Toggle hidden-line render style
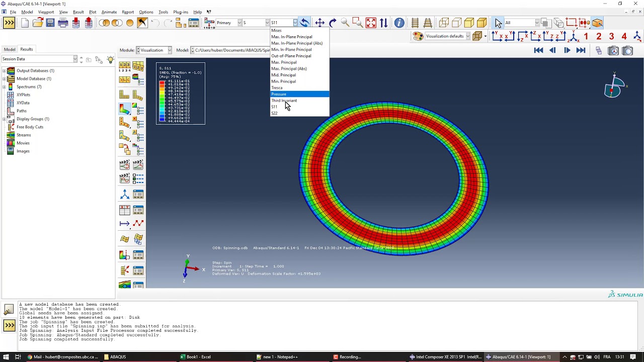This screenshot has width=644, height=362. (x=456, y=23)
